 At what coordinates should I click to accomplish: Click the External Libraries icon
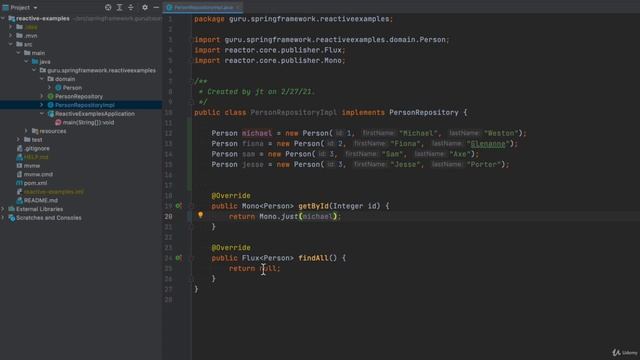(x=11, y=209)
